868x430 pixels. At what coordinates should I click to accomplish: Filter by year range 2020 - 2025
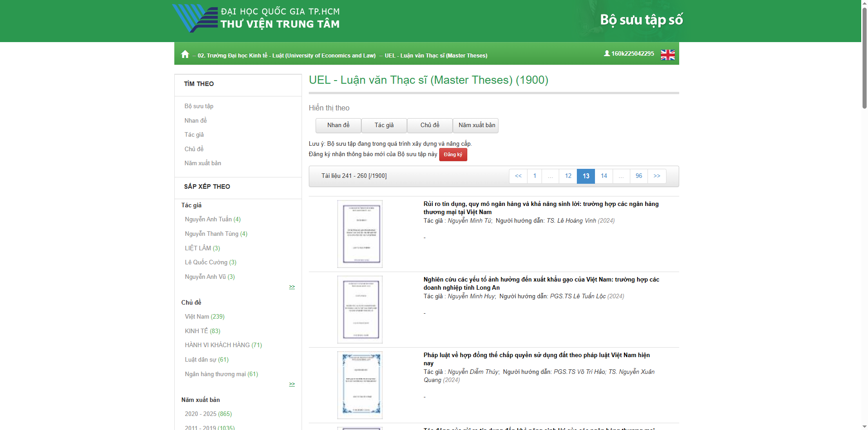pos(208,414)
